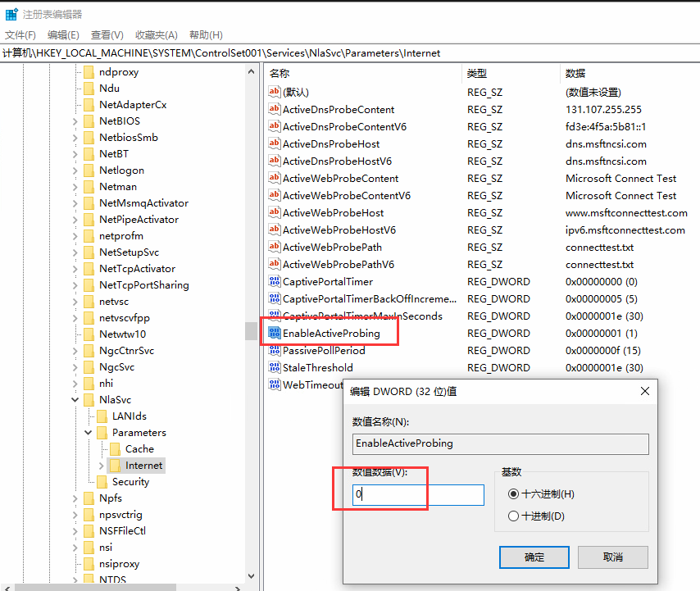This screenshot has width=700, height=591.
Task: Click the www.msftconnecttest.com data cell
Action: 626,213
